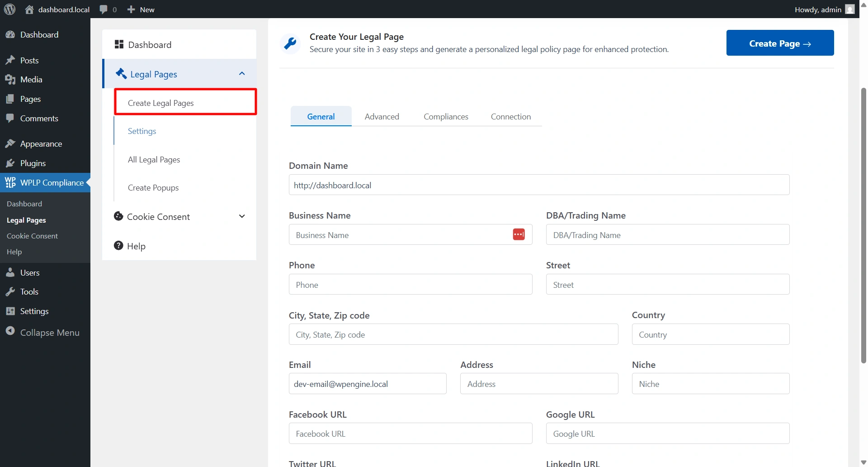
Task: Open the Compliances tab
Action: (x=446, y=116)
